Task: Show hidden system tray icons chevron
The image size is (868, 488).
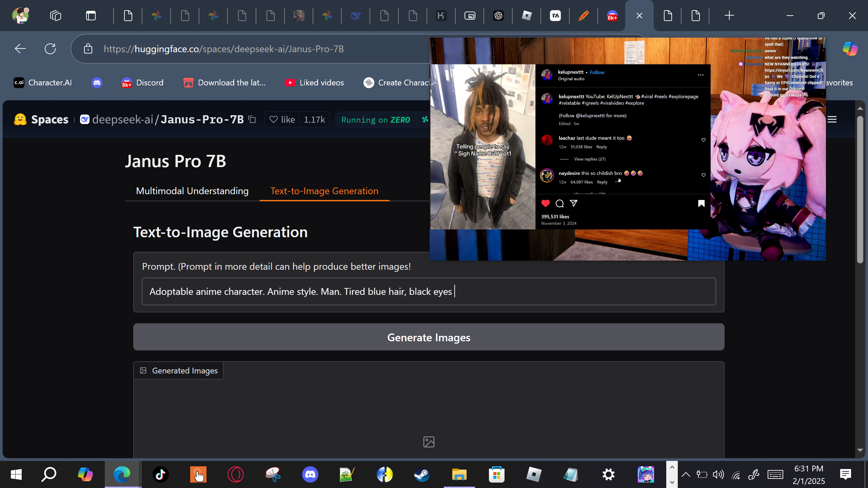Action: [686, 474]
